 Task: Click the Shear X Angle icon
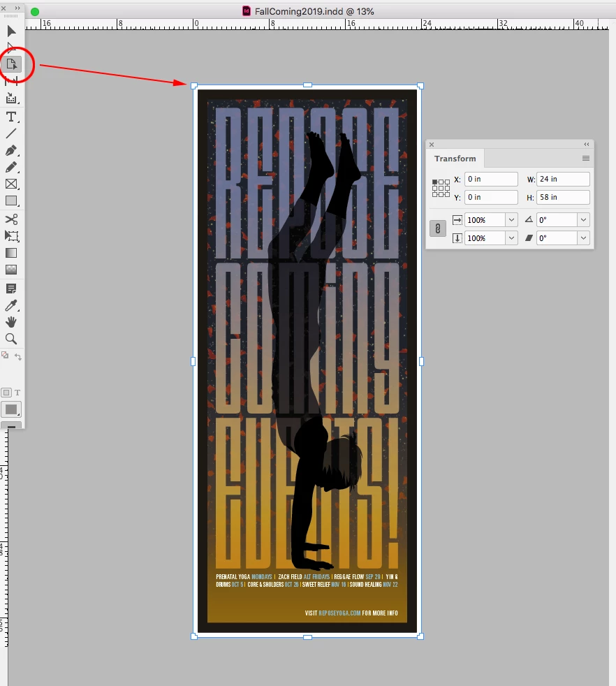click(x=529, y=238)
